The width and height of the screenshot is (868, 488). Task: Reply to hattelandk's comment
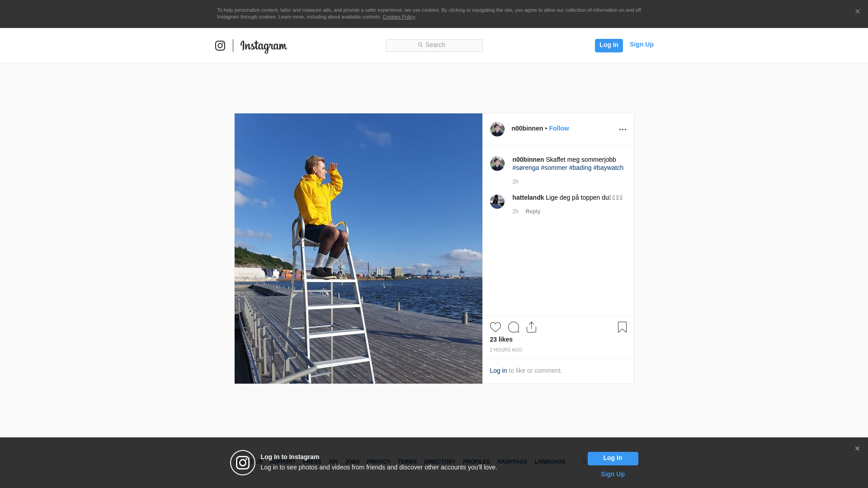533,211
